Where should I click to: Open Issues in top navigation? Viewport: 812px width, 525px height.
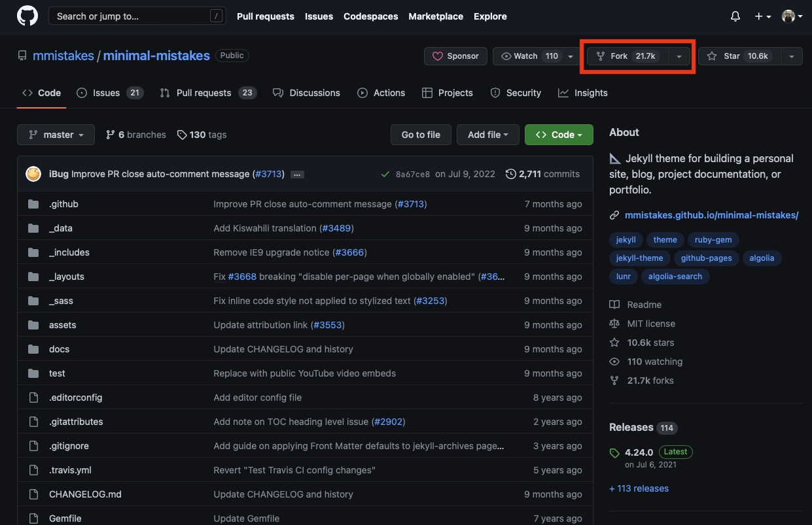tap(319, 16)
